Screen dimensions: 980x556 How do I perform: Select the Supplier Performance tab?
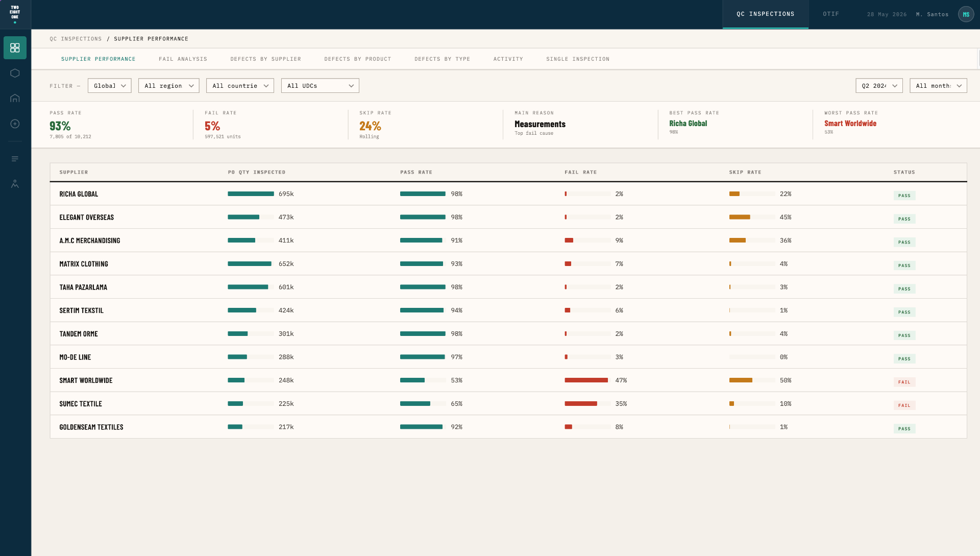point(98,59)
